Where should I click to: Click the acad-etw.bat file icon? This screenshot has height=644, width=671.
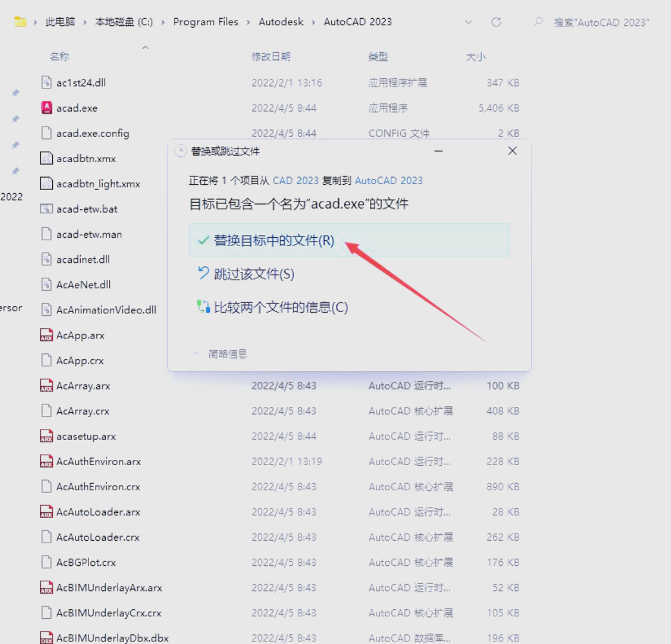(46, 209)
